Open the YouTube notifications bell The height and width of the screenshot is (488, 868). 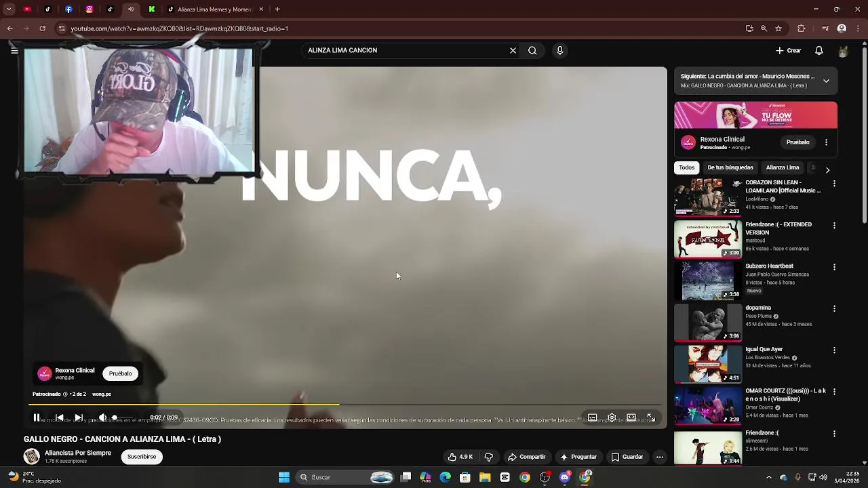[819, 50]
